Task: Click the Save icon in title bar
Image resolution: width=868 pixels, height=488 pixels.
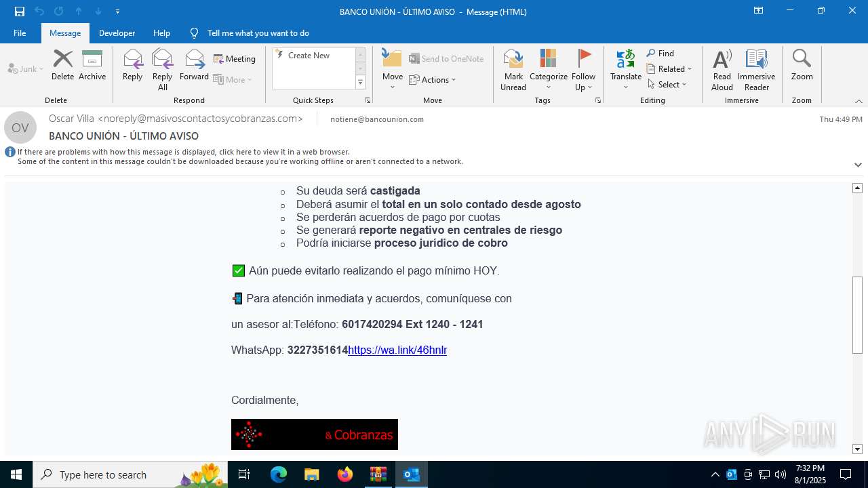Action: (x=20, y=12)
